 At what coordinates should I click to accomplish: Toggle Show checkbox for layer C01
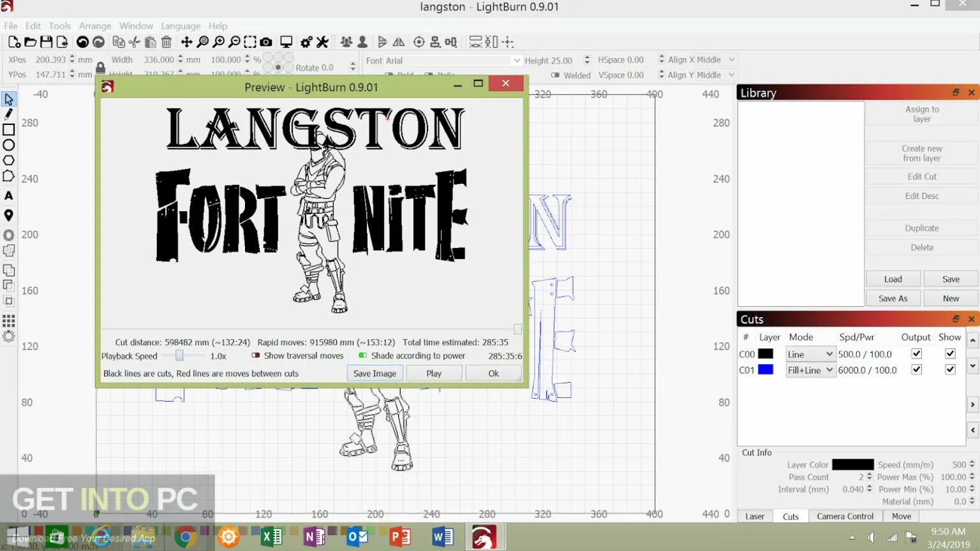[950, 369]
